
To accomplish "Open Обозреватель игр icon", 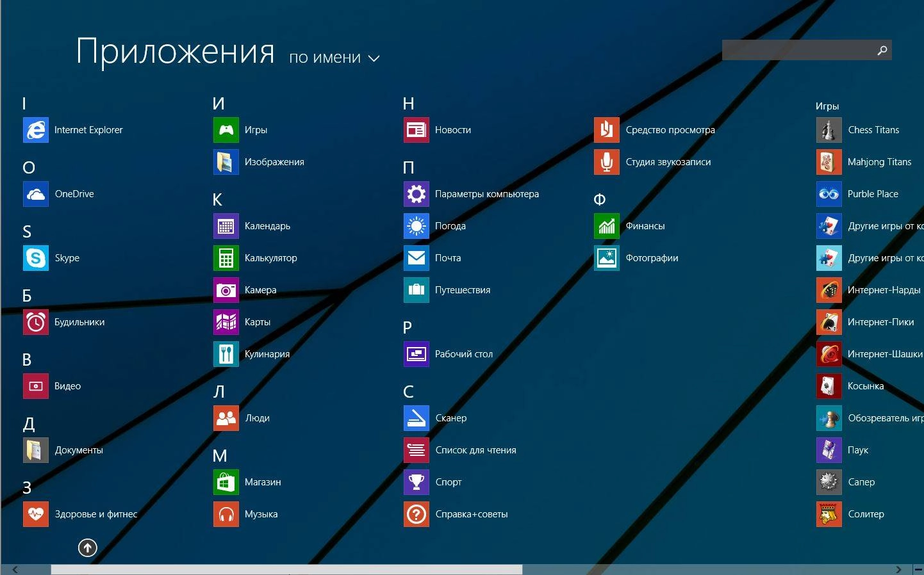I will point(829,418).
